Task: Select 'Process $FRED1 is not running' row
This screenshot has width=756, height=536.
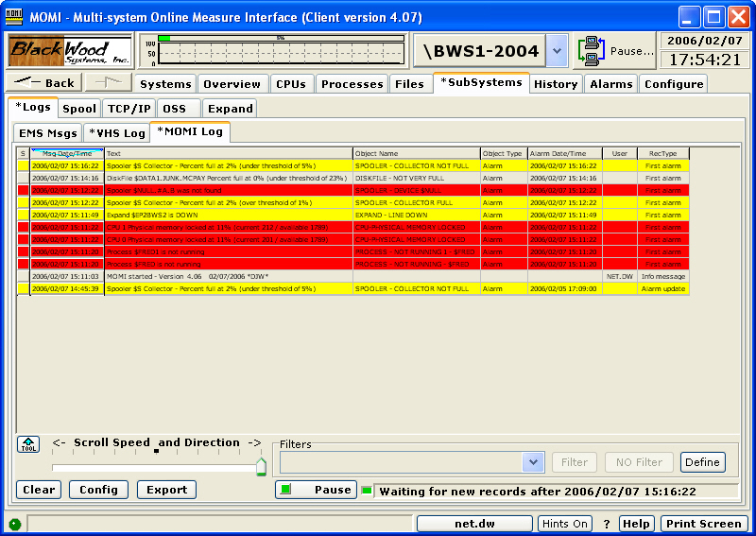Action: pyautogui.click(x=352, y=251)
